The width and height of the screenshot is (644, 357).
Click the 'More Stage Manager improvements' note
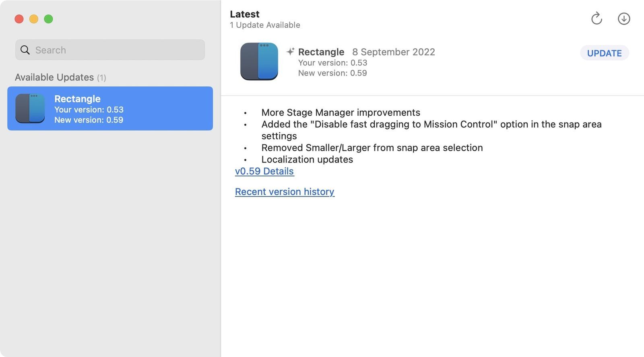pos(341,113)
